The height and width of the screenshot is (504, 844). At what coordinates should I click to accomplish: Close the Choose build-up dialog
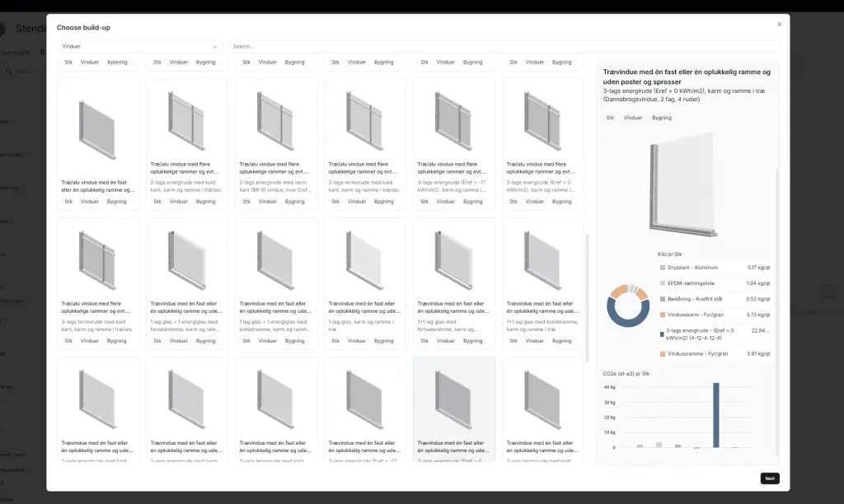779,25
